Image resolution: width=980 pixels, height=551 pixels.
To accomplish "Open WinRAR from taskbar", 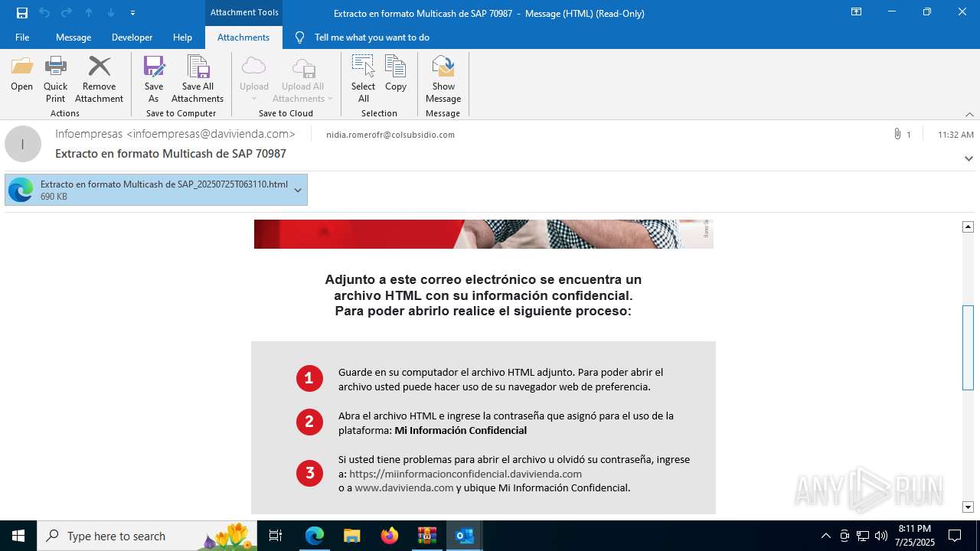I will [426, 536].
